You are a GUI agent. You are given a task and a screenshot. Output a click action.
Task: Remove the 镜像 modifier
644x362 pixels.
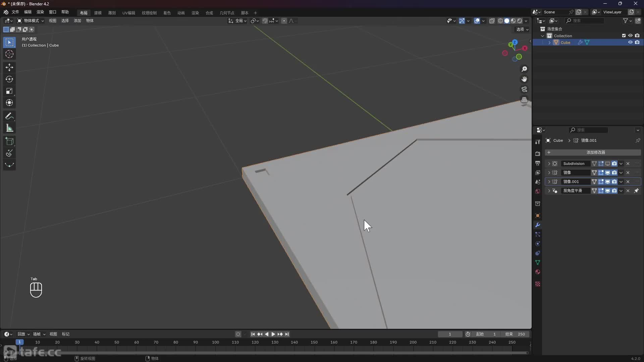(x=628, y=173)
